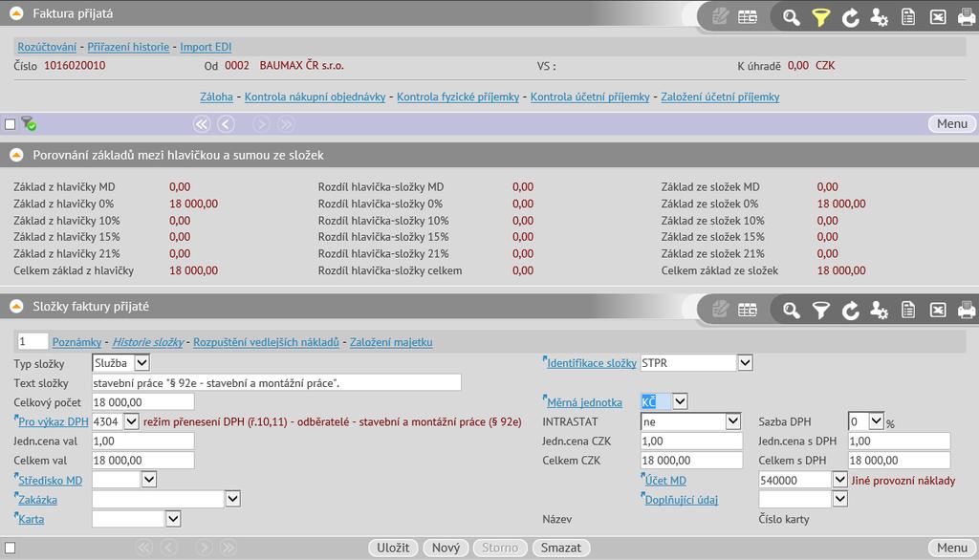Open the Záloha link

[x=217, y=97]
